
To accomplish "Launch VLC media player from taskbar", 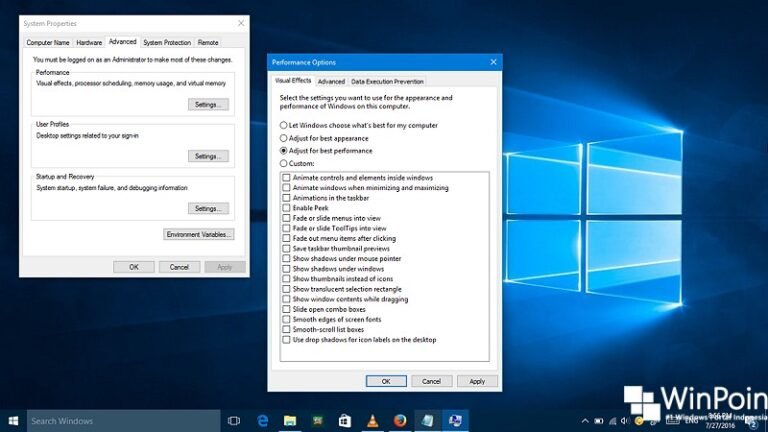I will pyautogui.click(x=372, y=421).
